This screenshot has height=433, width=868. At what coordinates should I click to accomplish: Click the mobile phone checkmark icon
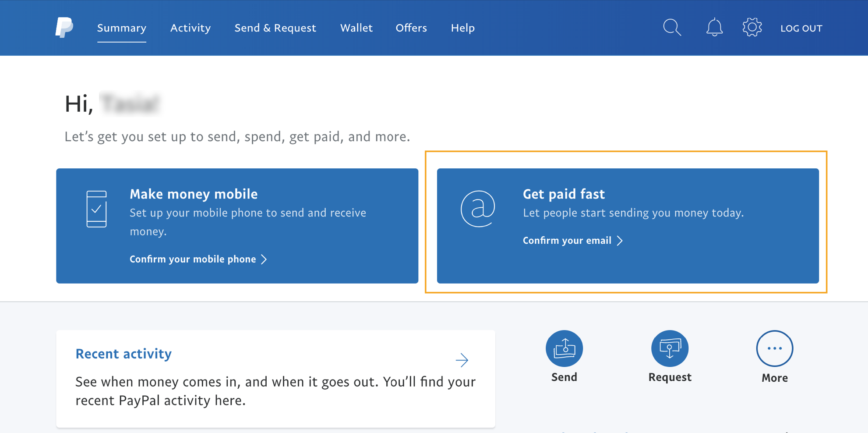tap(96, 209)
